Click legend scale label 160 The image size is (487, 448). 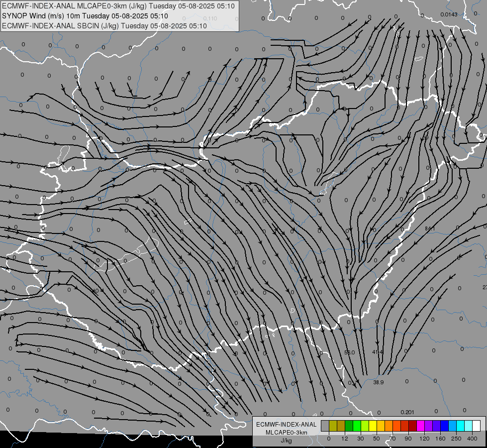coord(440,439)
